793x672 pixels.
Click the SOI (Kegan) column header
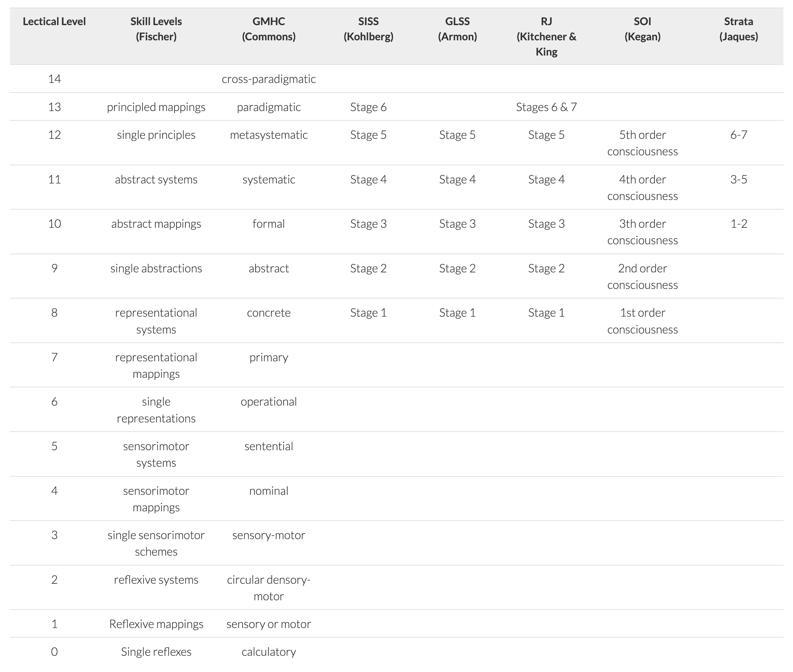[642, 29]
